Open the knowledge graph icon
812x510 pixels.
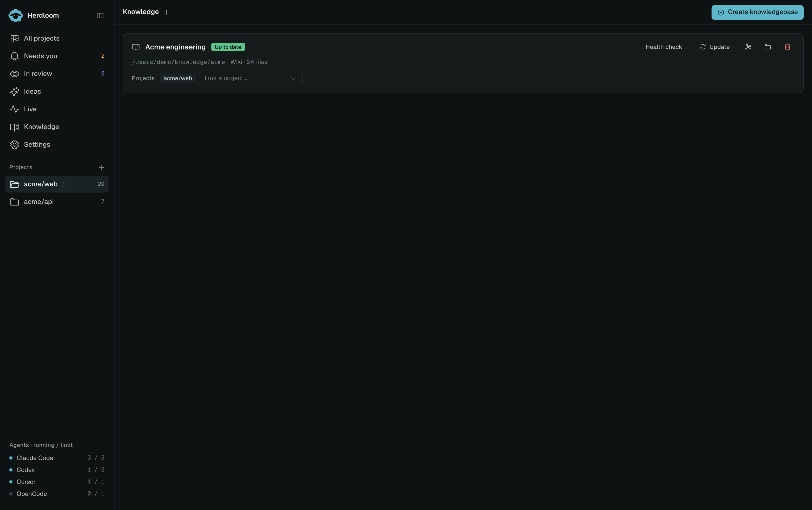[748, 47]
